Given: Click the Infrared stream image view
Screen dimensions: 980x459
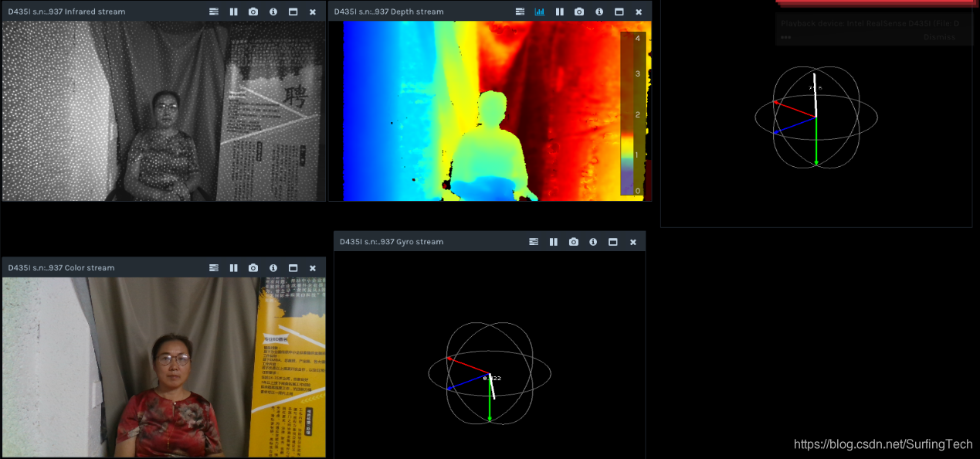Looking at the screenshot, I should [x=164, y=111].
